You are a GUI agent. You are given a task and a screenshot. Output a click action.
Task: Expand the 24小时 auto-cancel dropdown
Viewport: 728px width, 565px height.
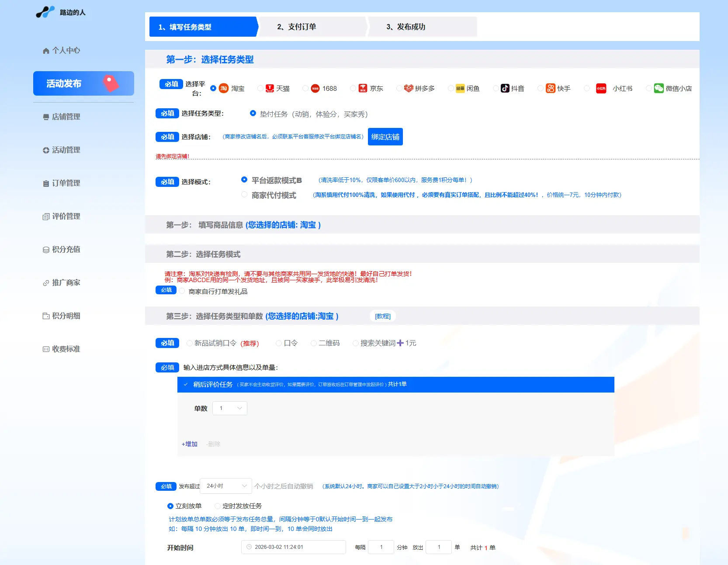coord(226,486)
